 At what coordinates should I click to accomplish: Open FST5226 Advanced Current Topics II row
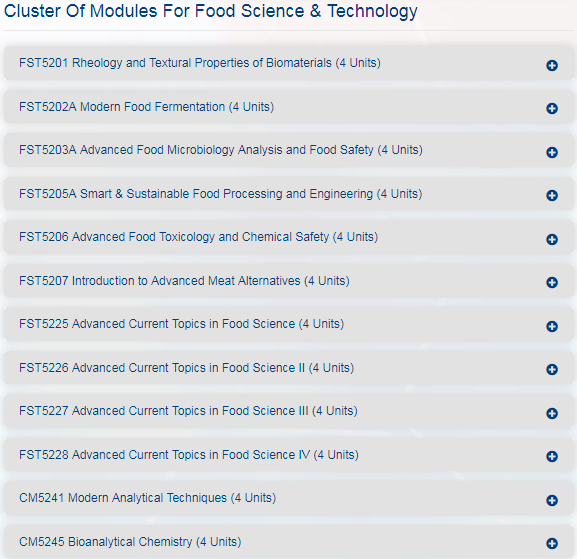click(x=288, y=368)
